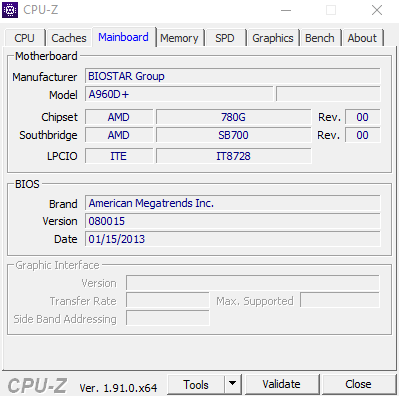The height and width of the screenshot is (396, 399).
Task: Go to the Memory tab
Action: [180, 38]
